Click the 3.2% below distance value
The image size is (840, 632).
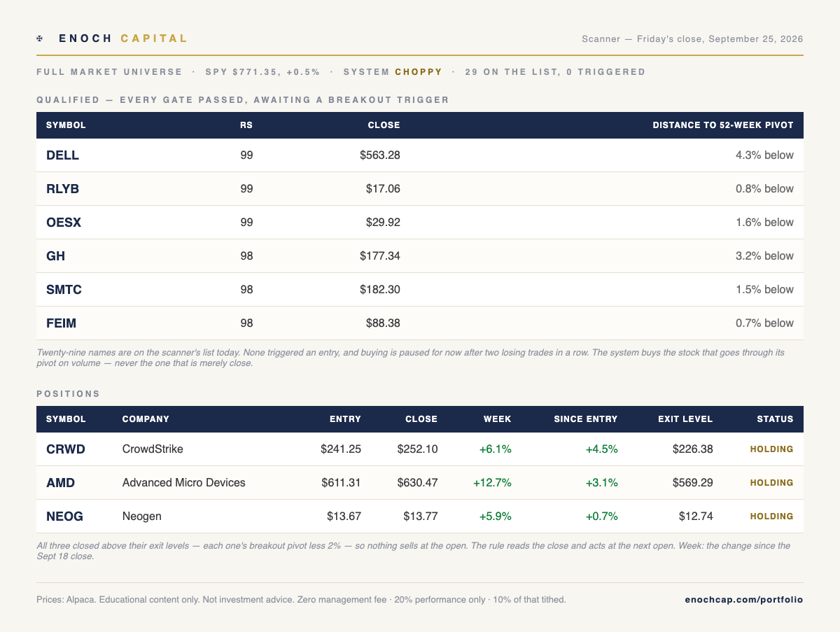tap(764, 256)
